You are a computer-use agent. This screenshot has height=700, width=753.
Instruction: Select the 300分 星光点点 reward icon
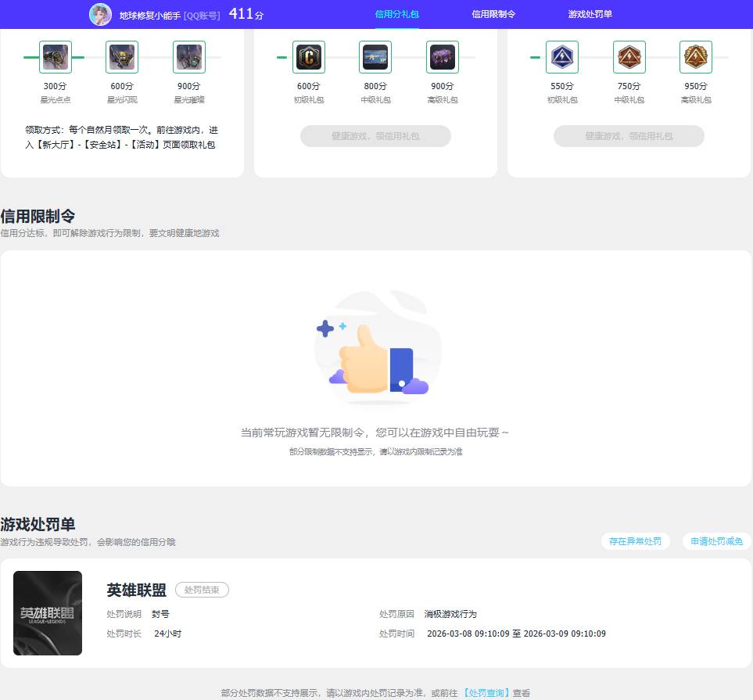click(x=56, y=57)
